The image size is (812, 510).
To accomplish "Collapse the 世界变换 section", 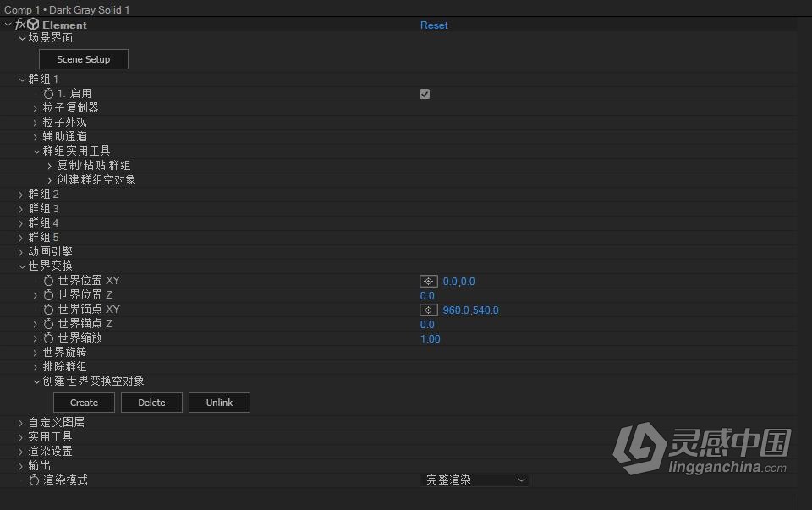I will [x=22, y=266].
